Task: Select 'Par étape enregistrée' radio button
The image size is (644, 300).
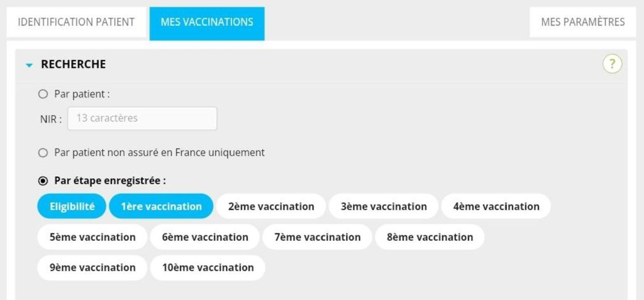Action: [x=43, y=181]
